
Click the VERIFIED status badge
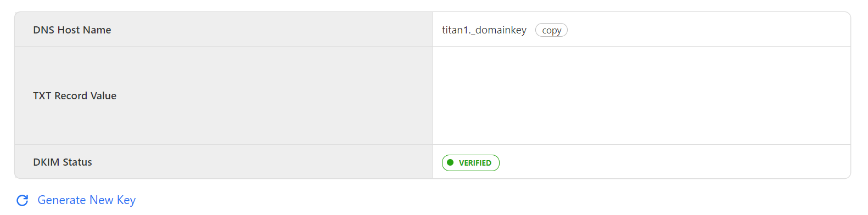pyautogui.click(x=471, y=163)
